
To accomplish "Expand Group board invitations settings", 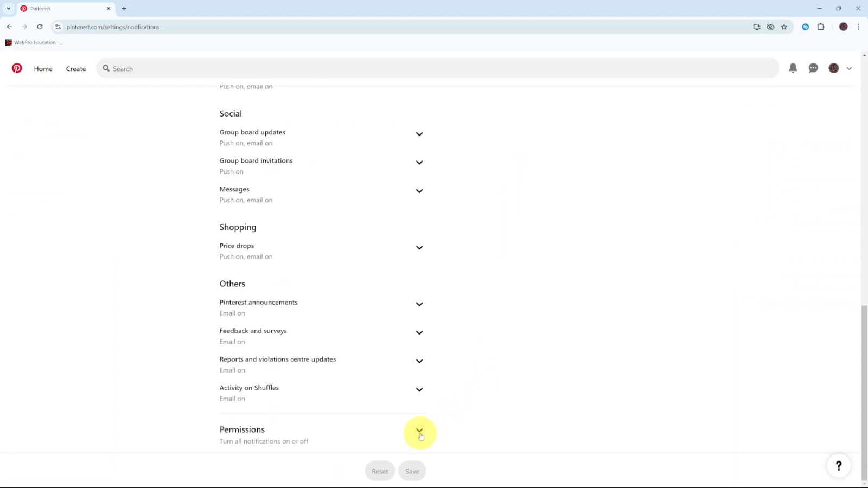I will (419, 163).
